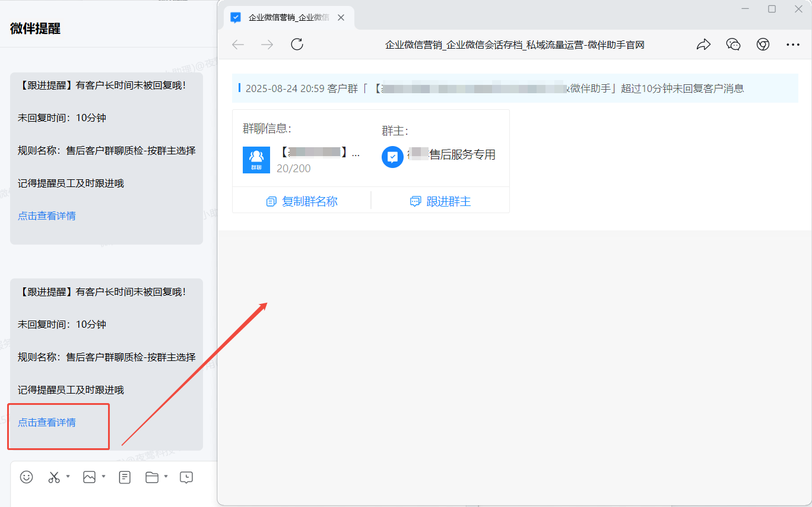
Task: Click the group owner's blue avatar icon
Action: point(392,157)
